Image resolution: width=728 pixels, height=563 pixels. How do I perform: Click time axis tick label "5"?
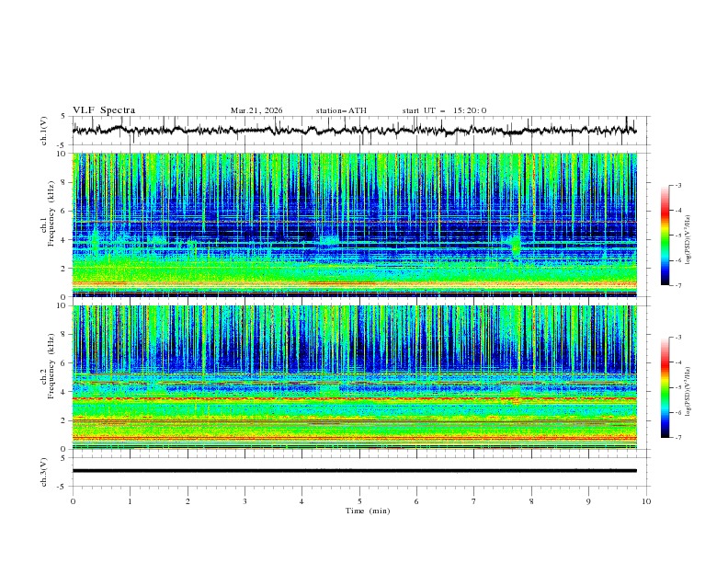tap(359, 501)
